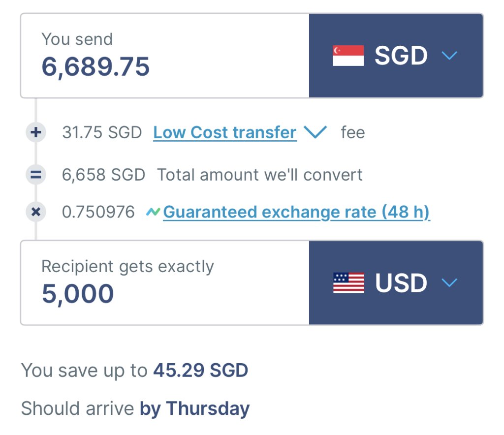This screenshot has width=504, height=435.
Task: Select the USD currency label
Action: click(401, 283)
